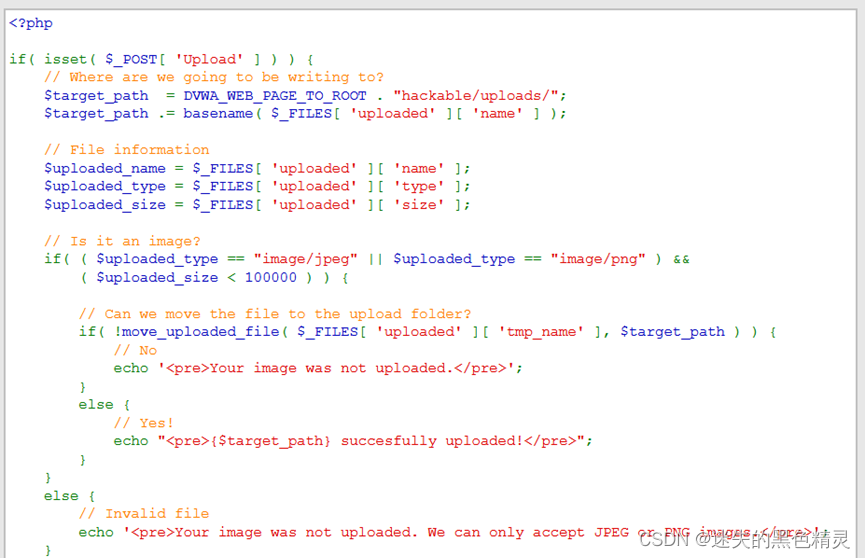This screenshot has height=558, width=865.
Task: Click the basename function call
Action: click(218, 113)
